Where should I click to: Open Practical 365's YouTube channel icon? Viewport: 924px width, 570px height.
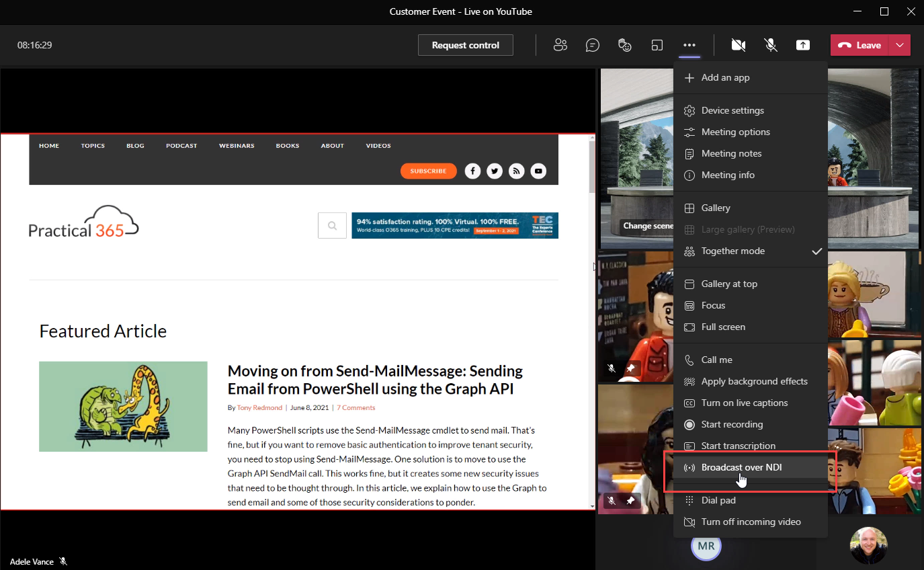click(538, 171)
